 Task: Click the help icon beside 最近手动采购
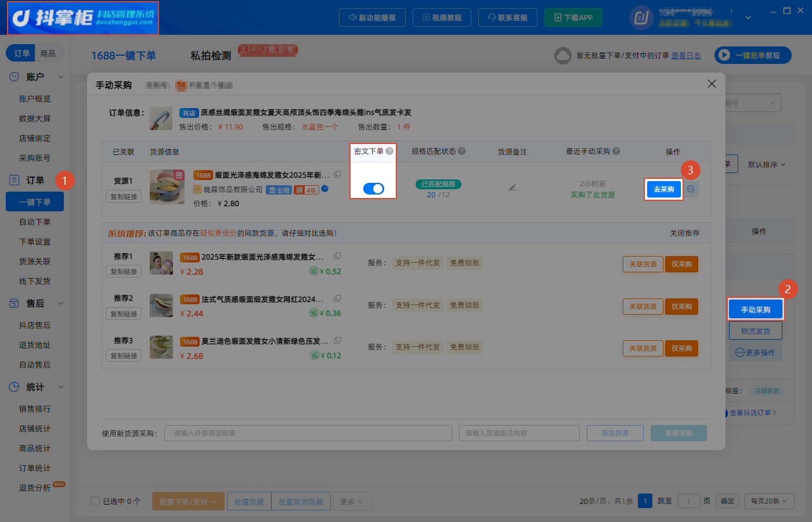pos(616,151)
